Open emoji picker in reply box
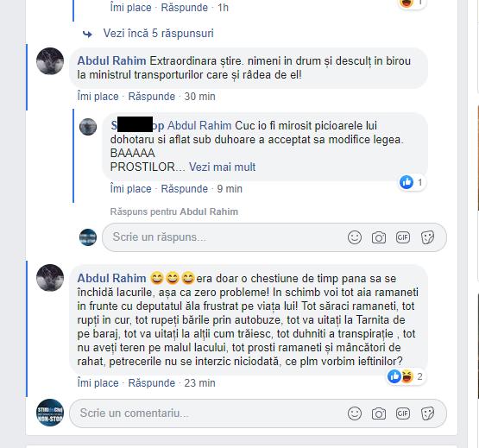 tap(355, 237)
